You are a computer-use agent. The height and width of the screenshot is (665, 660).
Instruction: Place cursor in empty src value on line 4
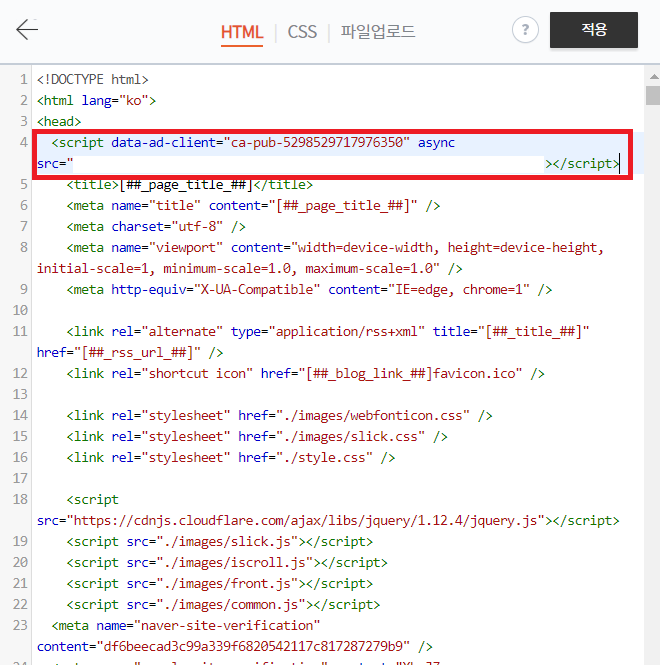(309, 164)
